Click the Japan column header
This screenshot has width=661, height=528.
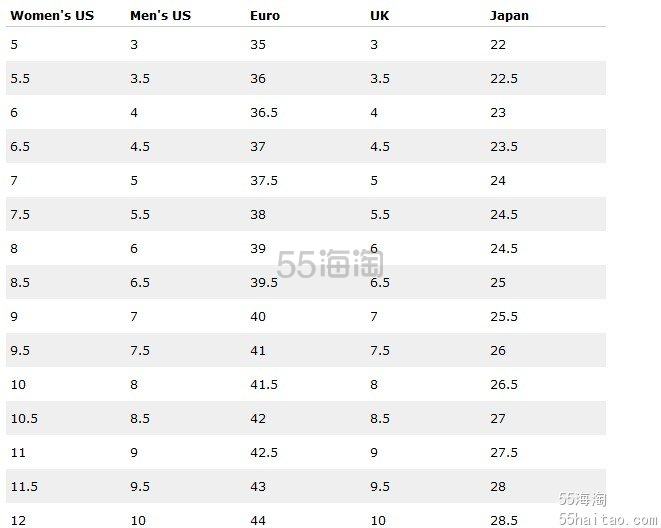pos(509,16)
